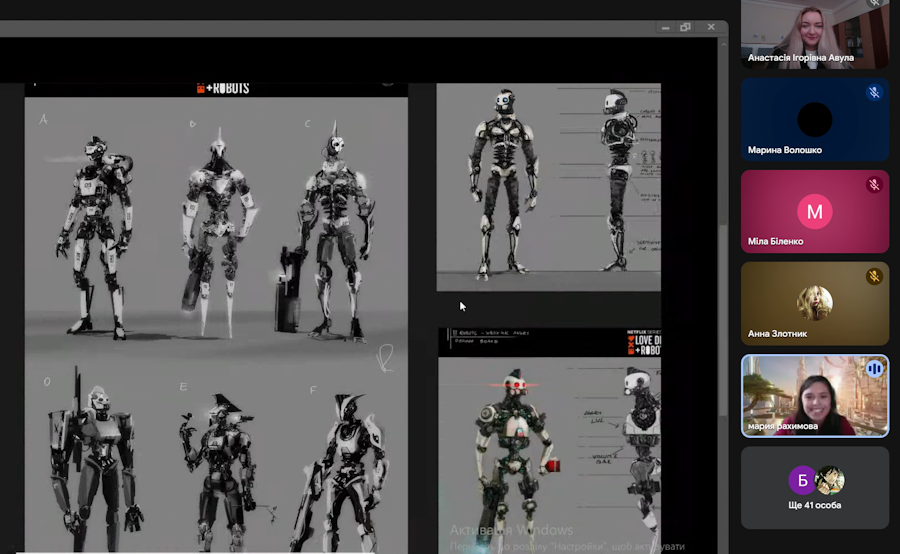Click Анна Злотник's round profile photo
The height and width of the screenshot is (554, 900).
tap(814, 303)
